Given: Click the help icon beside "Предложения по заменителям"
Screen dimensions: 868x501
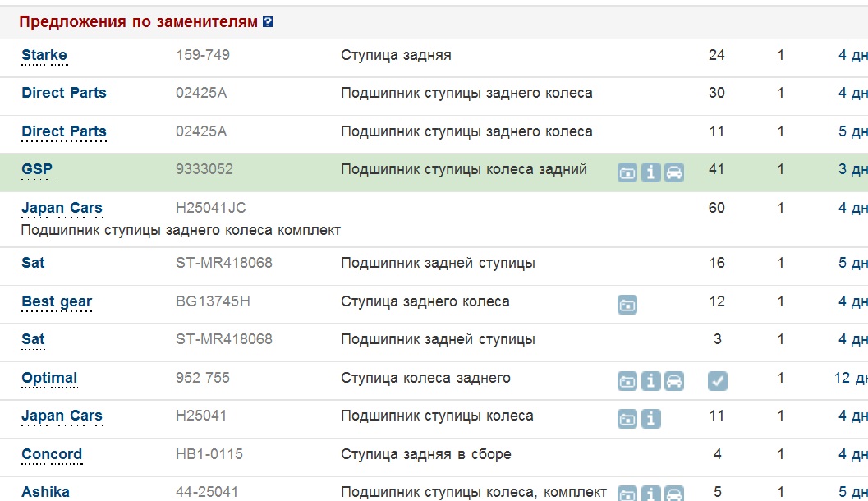Looking at the screenshot, I should click(x=268, y=23).
